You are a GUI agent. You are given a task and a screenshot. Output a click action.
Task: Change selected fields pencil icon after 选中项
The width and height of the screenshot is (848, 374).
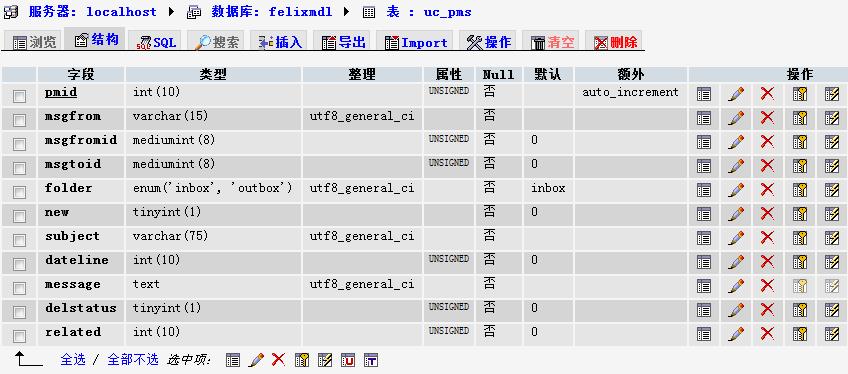(256, 360)
